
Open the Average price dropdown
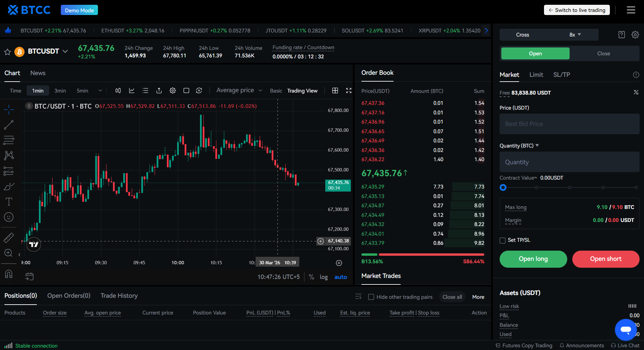click(x=239, y=90)
